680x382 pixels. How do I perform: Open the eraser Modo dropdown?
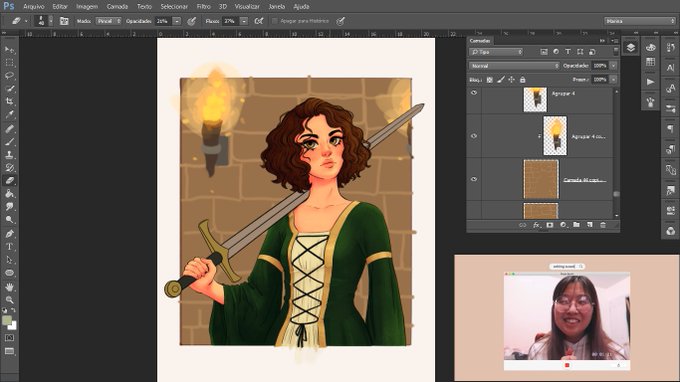pos(108,21)
